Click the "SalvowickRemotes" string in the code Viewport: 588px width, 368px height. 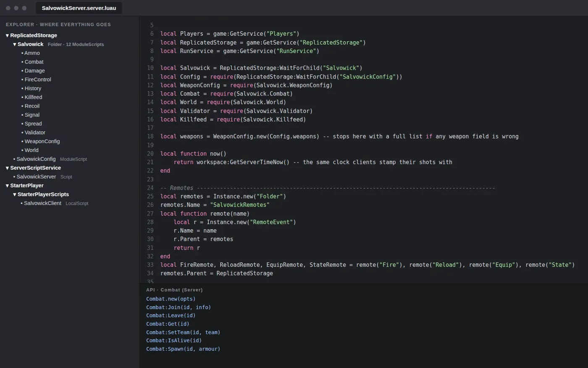[x=240, y=205]
